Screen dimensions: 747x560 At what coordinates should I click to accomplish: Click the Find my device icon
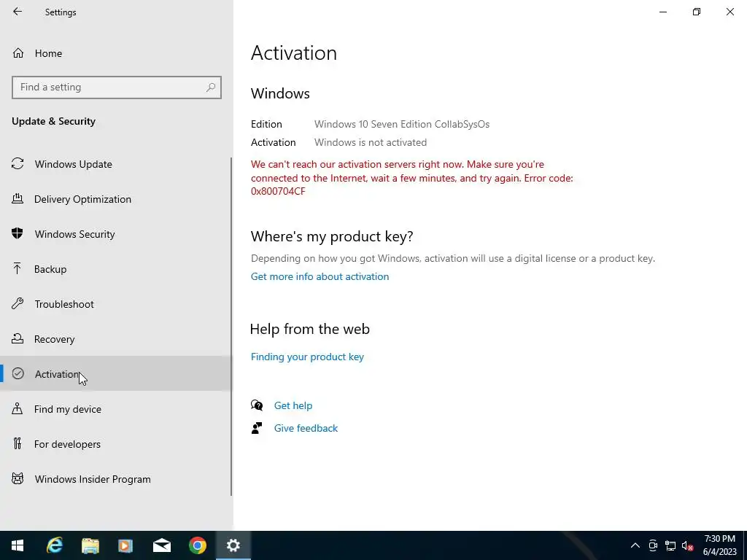pos(18,408)
